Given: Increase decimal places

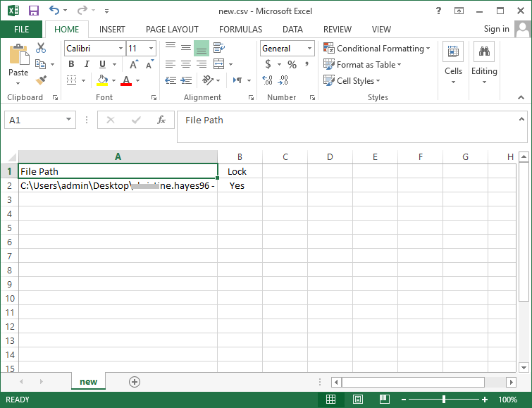Looking at the screenshot, I should click(x=267, y=80).
